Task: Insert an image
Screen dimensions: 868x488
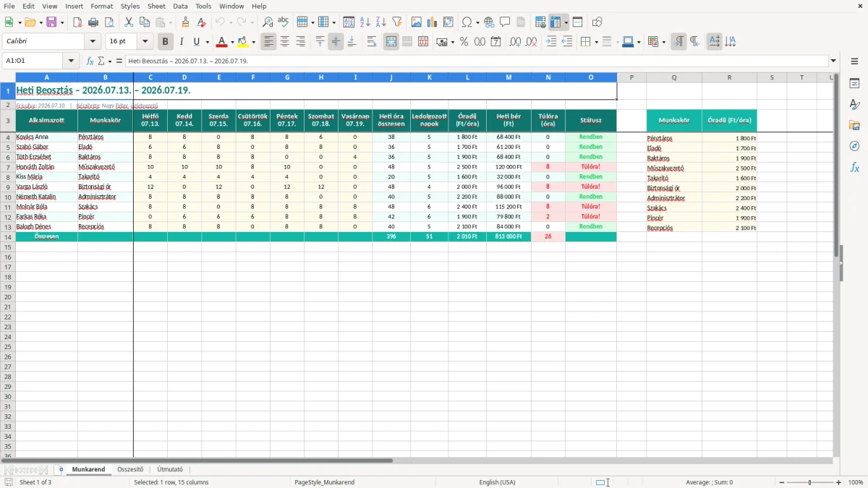Action: click(417, 22)
